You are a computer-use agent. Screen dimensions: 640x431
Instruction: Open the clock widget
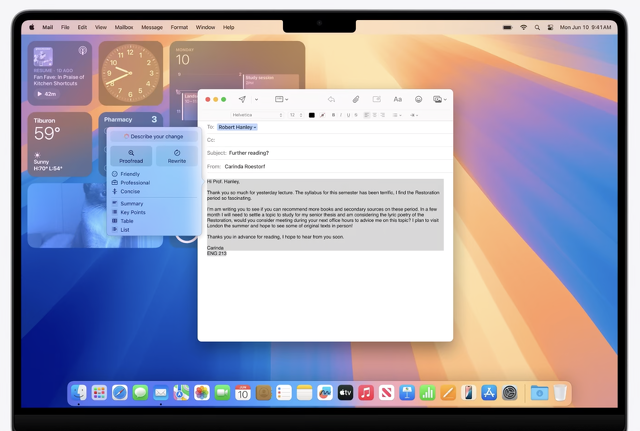(131, 73)
